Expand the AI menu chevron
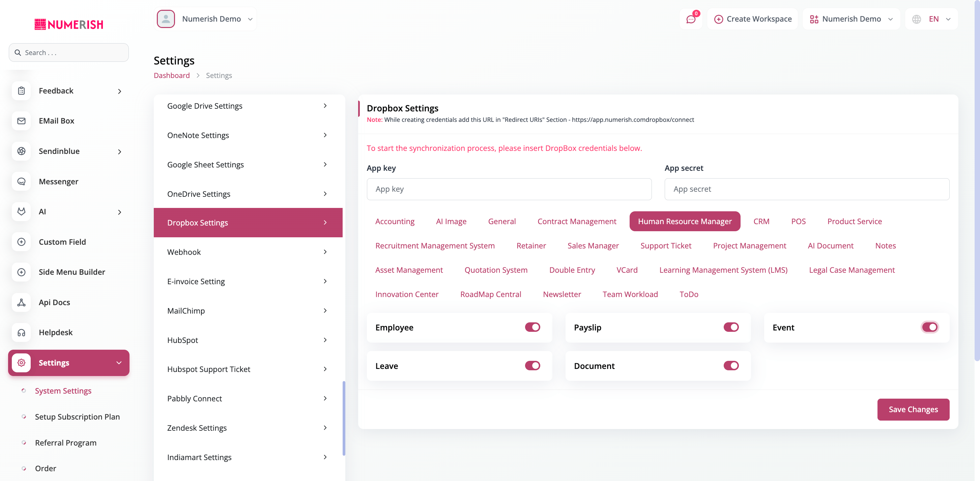The width and height of the screenshot is (980, 481). 119,212
